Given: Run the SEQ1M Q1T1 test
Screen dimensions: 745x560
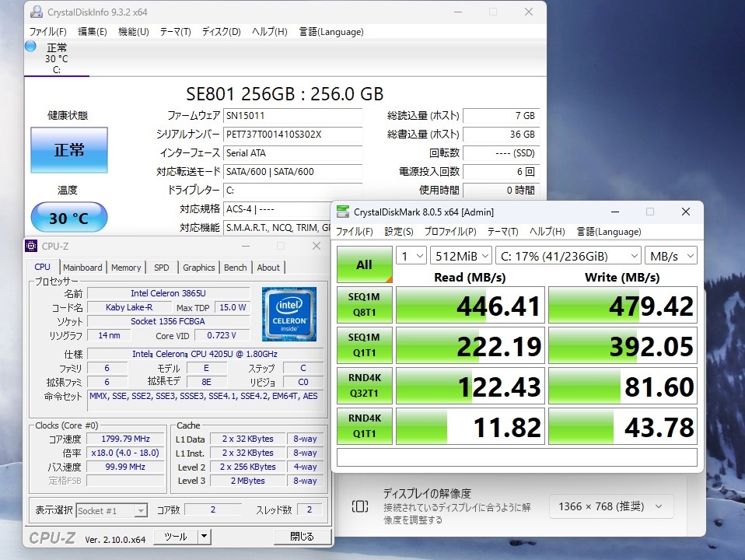Looking at the screenshot, I should click(365, 345).
